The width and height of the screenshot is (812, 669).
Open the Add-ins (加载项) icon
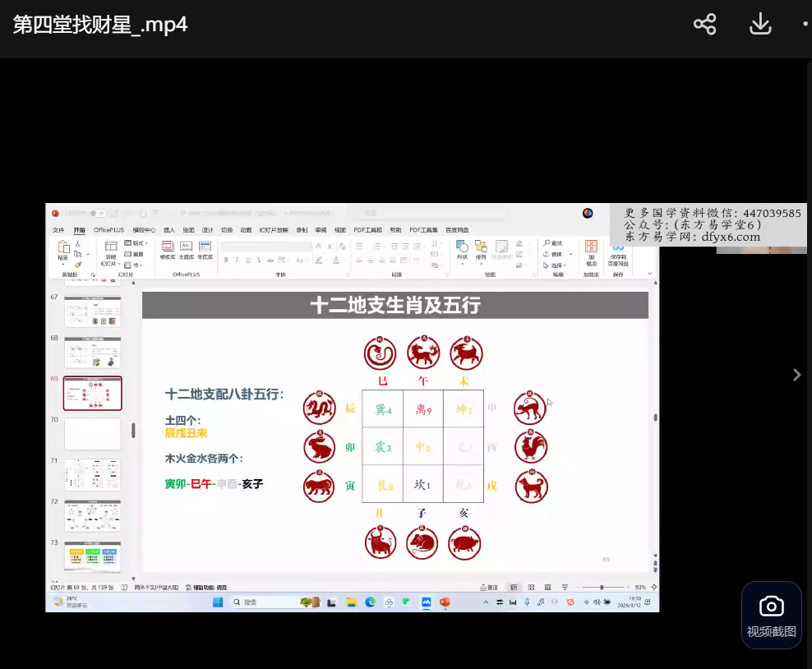(591, 250)
